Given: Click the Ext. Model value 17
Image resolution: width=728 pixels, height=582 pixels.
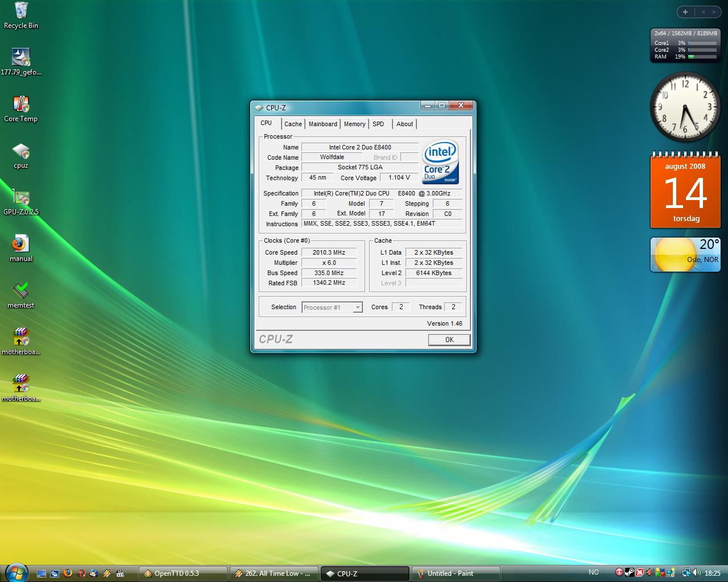Looking at the screenshot, I should click(382, 214).
